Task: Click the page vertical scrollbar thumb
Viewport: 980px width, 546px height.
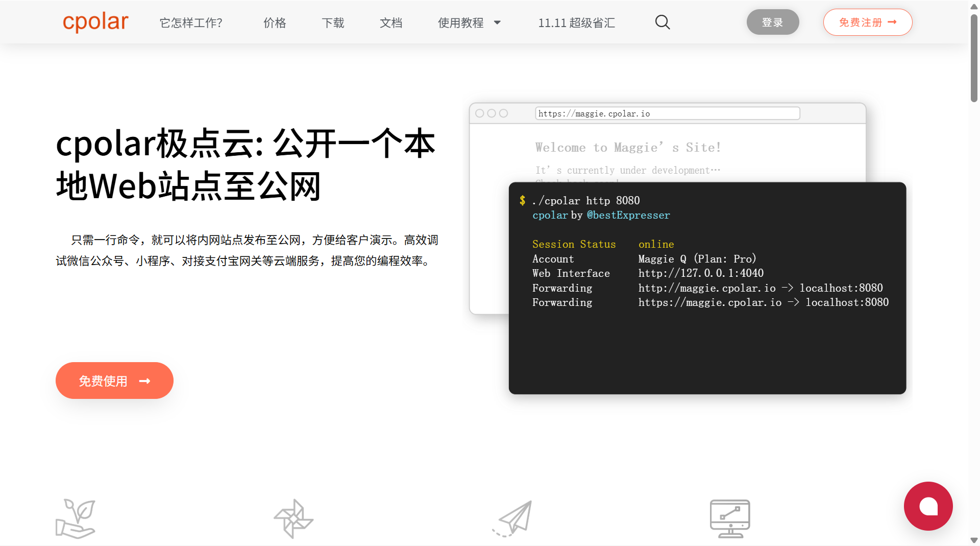Action: (x=974, y=58)
